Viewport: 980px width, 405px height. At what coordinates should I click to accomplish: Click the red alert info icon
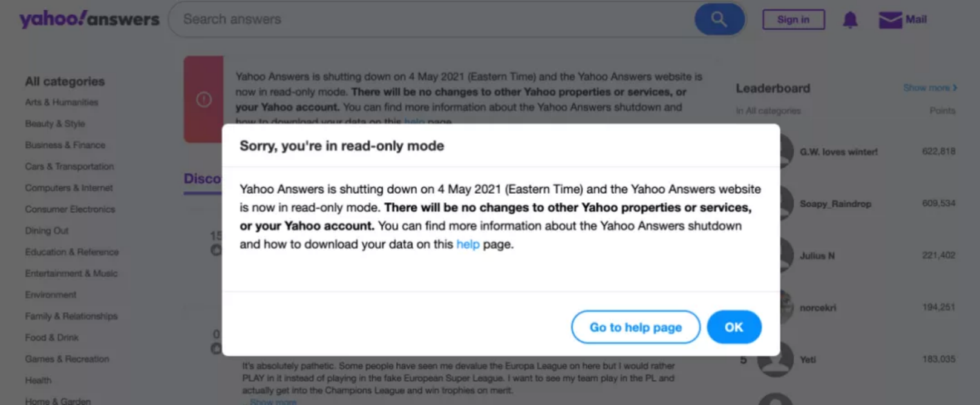pos(204,99)
